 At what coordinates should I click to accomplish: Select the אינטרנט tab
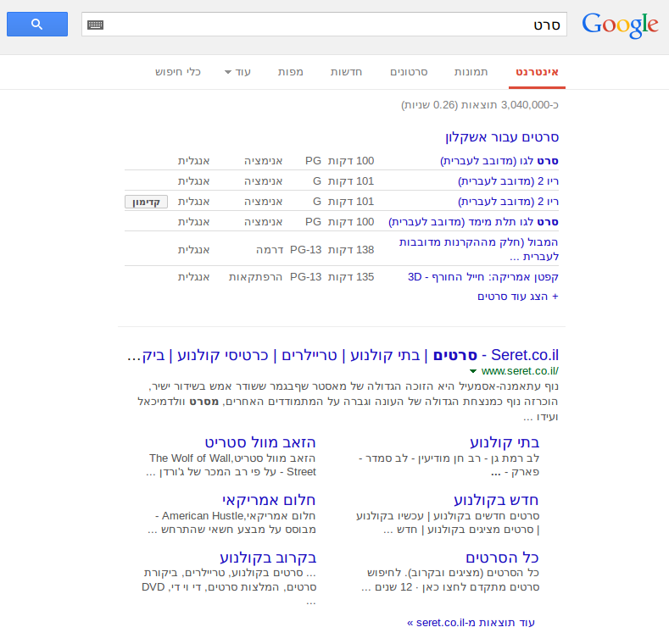pos(537,72)
